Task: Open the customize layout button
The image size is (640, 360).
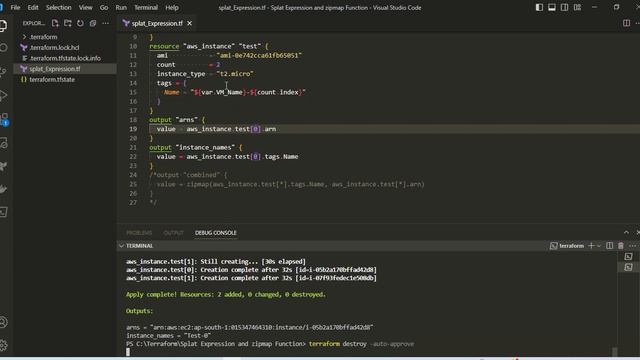Action: pos(577,7)
